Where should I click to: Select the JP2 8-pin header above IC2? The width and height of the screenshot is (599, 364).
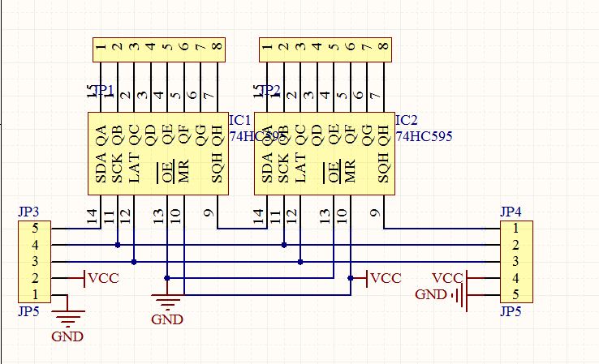[x=325, y=49]
